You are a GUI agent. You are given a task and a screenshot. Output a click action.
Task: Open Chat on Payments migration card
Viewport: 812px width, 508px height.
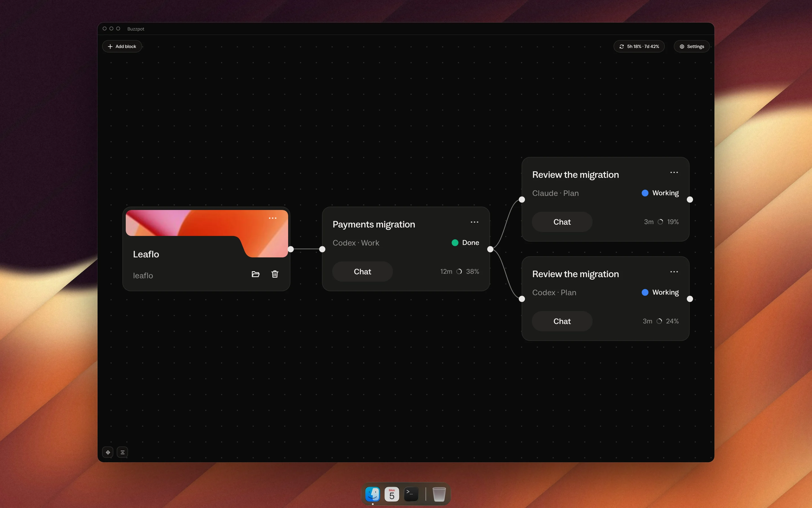coord(362,271)
